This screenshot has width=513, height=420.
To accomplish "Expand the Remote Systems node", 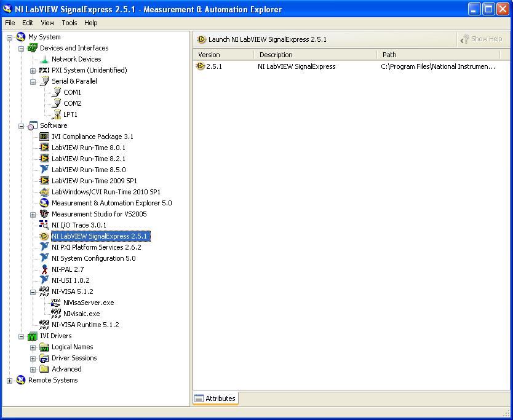I will coord(9,381).
